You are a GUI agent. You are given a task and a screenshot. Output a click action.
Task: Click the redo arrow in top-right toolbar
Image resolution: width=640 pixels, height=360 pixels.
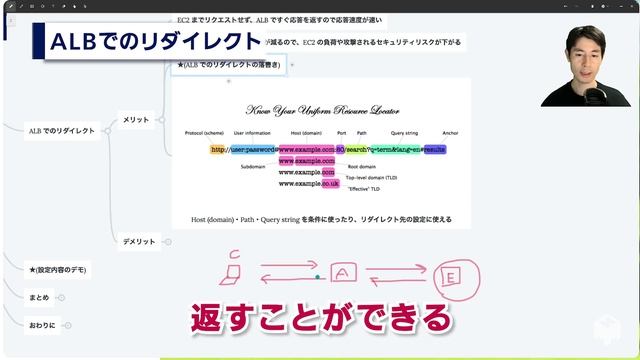coord(576,6)
